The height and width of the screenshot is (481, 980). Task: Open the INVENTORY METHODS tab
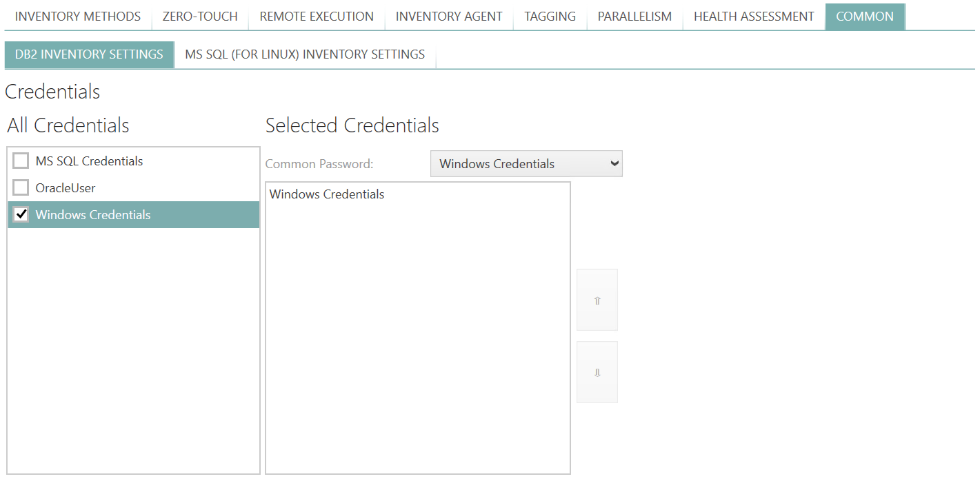point(77,16)
